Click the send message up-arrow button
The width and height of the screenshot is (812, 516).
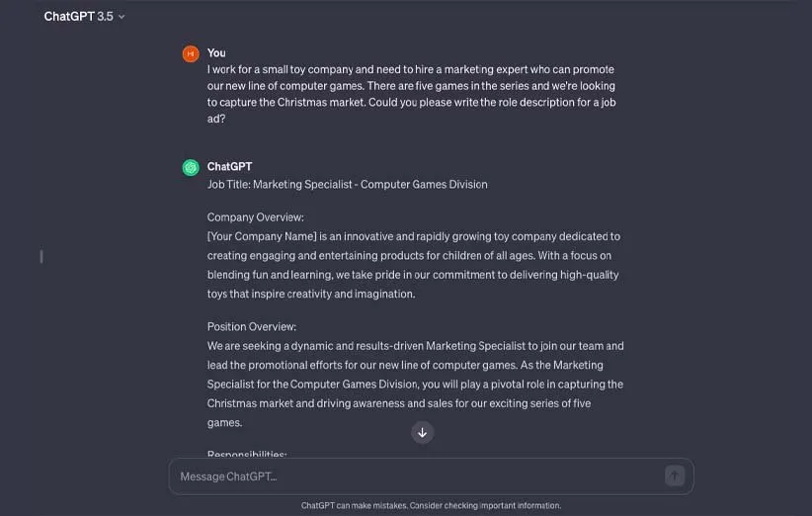click(x=674, y=475)
